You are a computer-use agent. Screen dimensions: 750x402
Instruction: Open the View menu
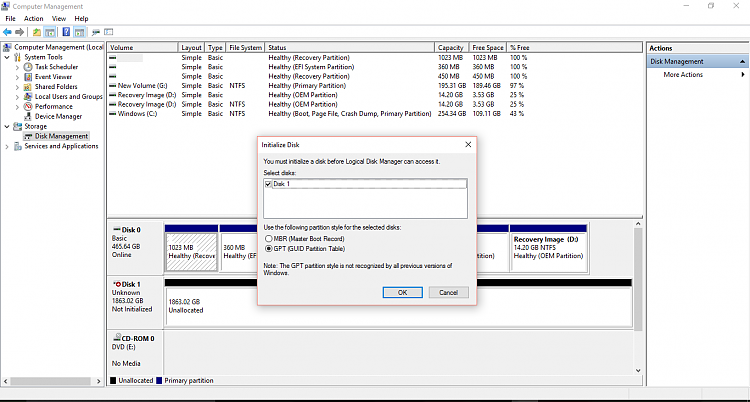pyautogui.click(x=59, y=19)
